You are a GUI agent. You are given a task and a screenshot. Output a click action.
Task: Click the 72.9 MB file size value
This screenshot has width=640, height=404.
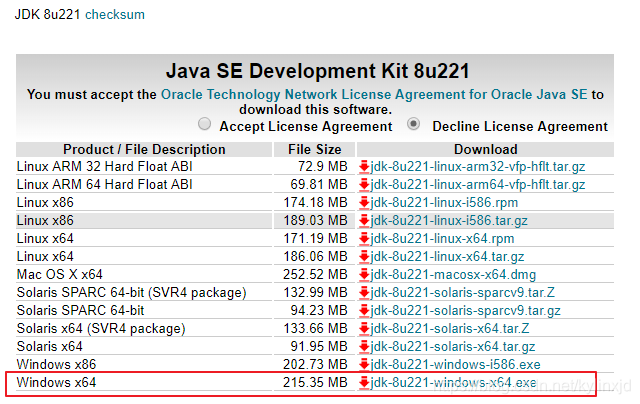click(x=323, y=167)
